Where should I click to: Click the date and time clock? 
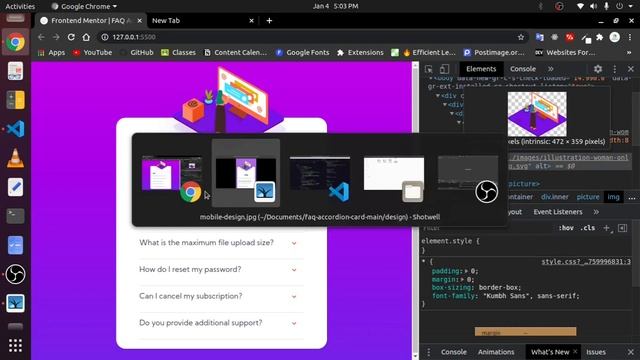336,6
